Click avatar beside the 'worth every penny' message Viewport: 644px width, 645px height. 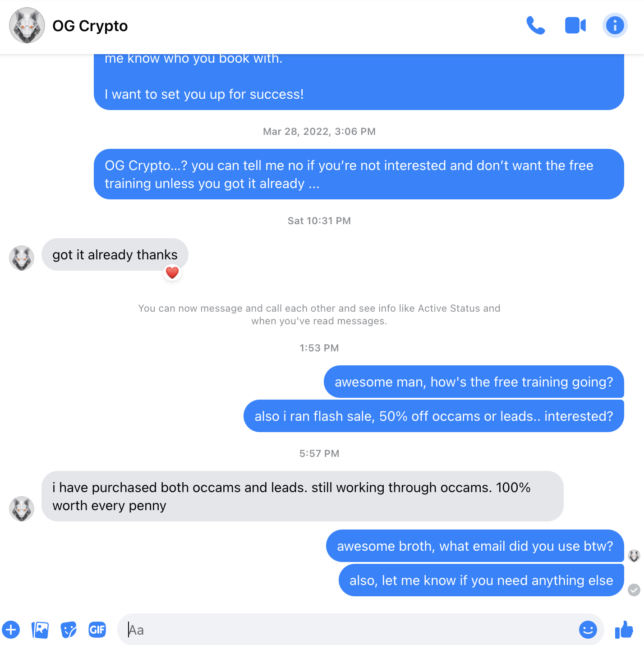tap(22, 509)
